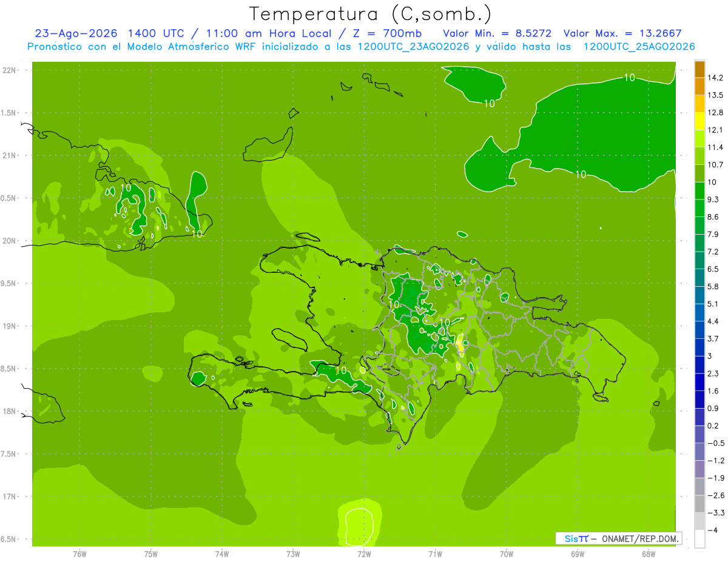The image size is (728, 562).
Task: Click the "22N" latitude label
Action: [9, 70]
